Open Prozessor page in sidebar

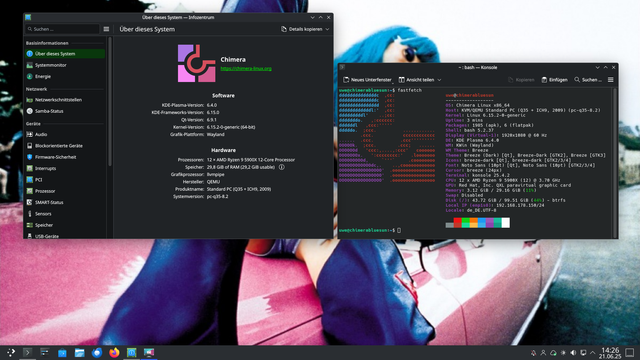point(65,191)
